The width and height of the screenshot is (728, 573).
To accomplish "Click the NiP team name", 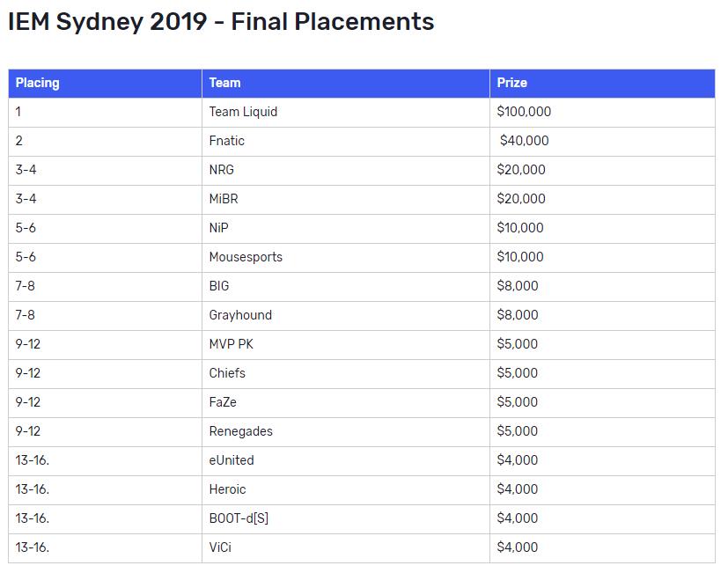I will point(218,228).
